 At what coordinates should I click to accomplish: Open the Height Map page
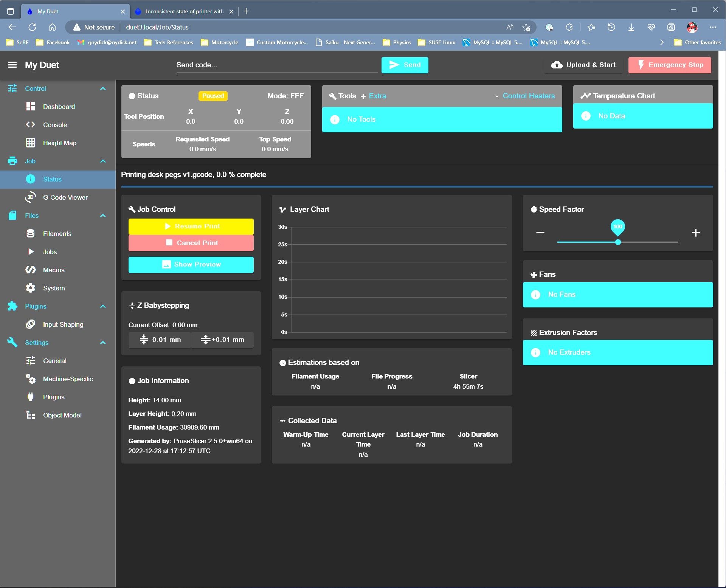point(57,143)
